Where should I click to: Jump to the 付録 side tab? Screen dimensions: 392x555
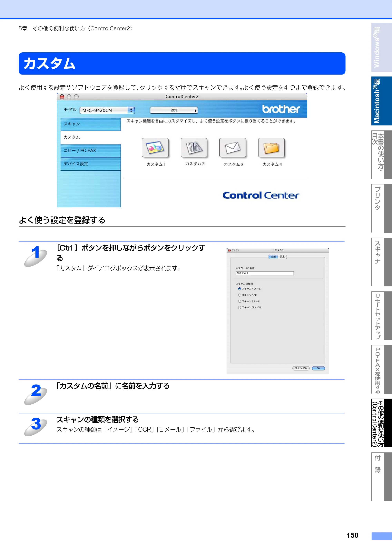coord(381,477)
